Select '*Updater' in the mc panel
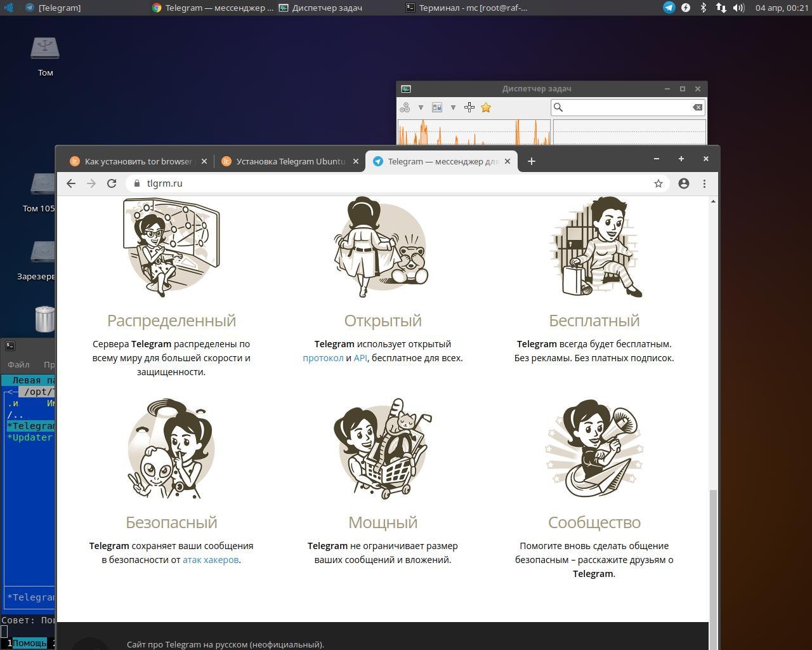The width and height of the screenshot is (812, 650). [x=30, y=437]
